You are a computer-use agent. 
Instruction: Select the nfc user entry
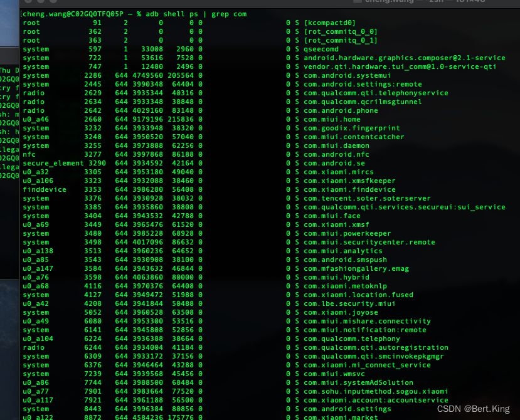pyautogui.click(x=29, y=154)
